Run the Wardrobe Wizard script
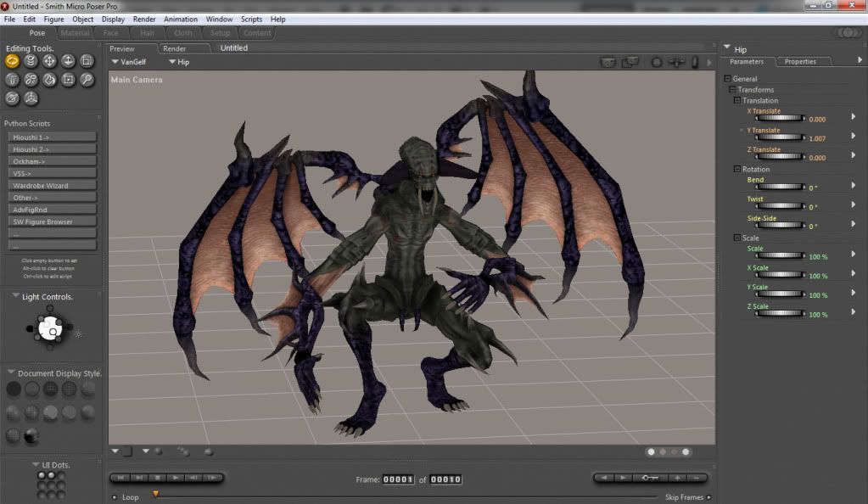 pos(53,185)
